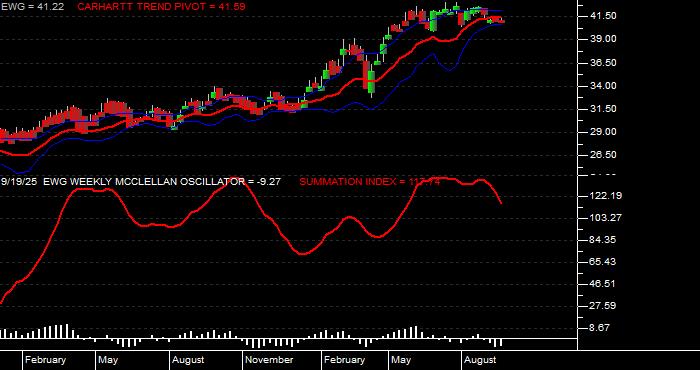
Task: Click the first August label on the time axis
Action: (x=188, y=360)
